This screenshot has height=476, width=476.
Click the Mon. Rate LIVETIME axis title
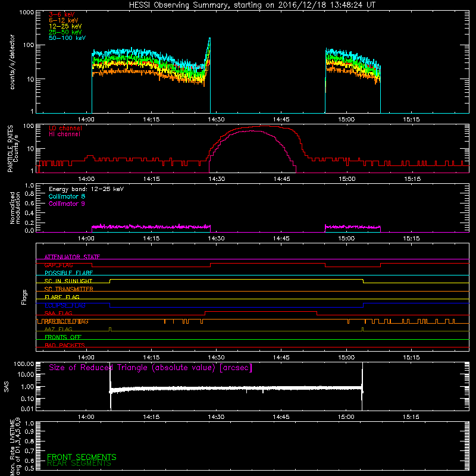[15, 446]
